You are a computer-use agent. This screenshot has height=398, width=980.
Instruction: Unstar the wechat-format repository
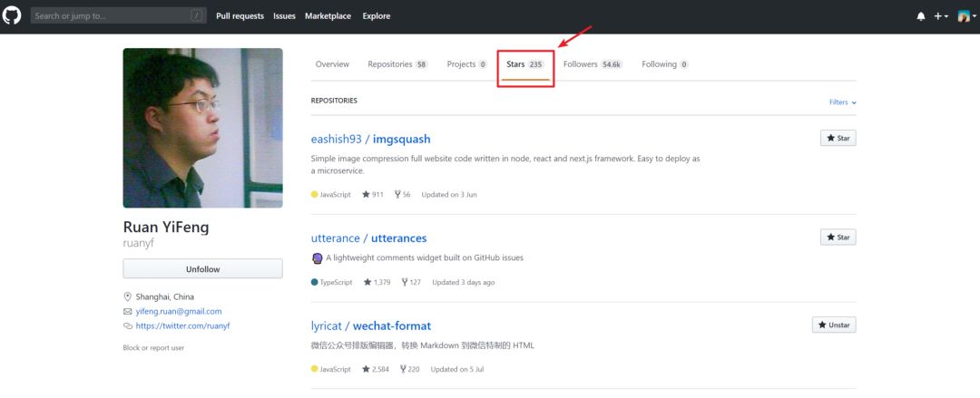834,325
